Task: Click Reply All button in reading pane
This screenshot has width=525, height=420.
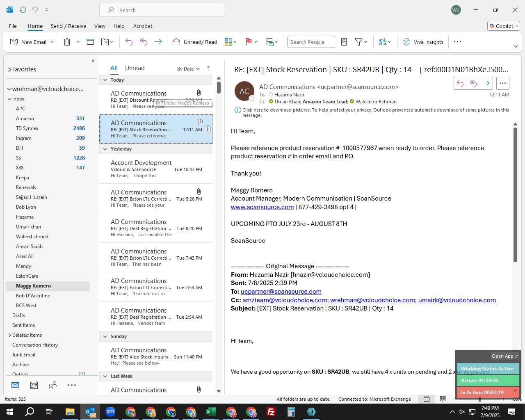Action: coord(473,83)
